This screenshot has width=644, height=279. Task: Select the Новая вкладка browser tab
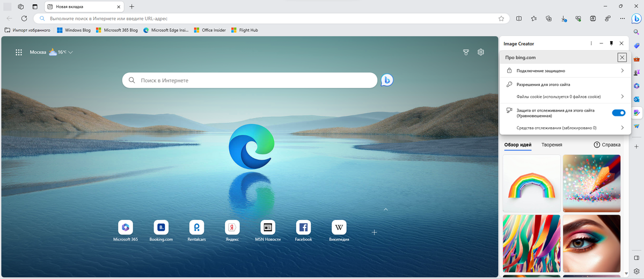pyautogui.click(x=85, y=6)
